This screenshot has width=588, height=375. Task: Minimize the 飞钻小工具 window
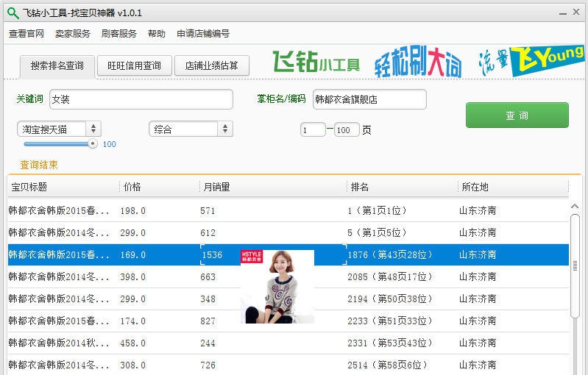[x=562, y=13]
